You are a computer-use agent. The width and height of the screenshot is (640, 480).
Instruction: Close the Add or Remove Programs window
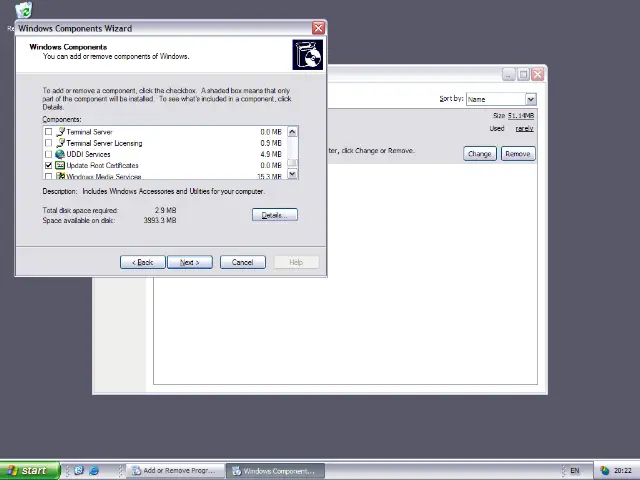click(538, 75)
